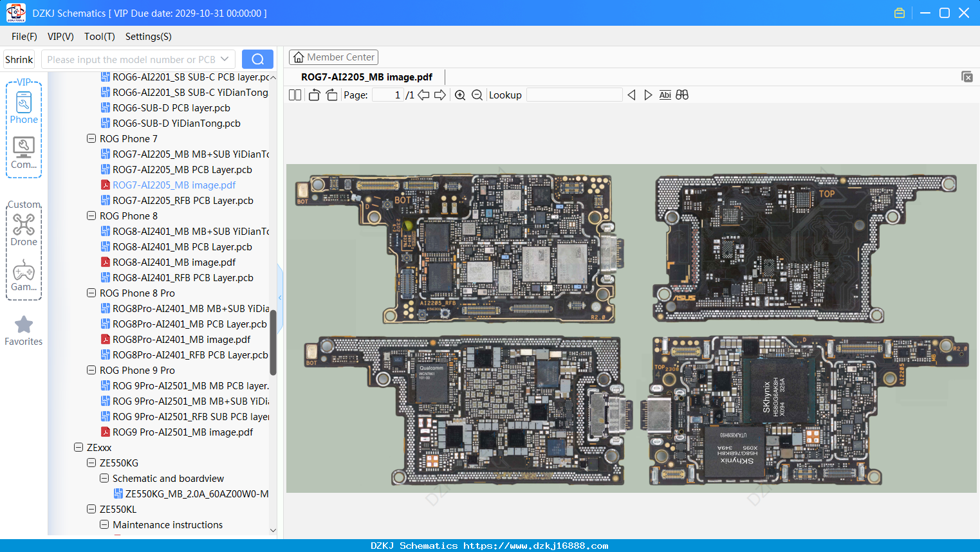Open the model number dropdown arrow

(225, 59)
